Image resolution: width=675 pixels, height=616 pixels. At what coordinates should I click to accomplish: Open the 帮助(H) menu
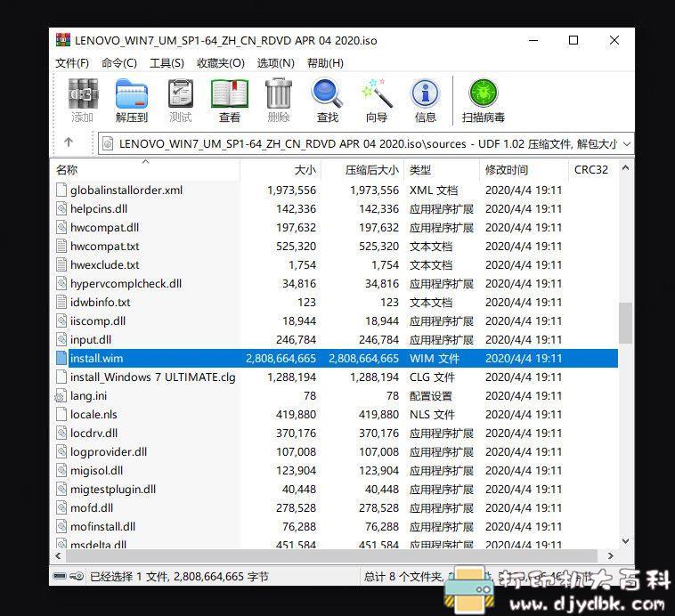tap(325, 63)
